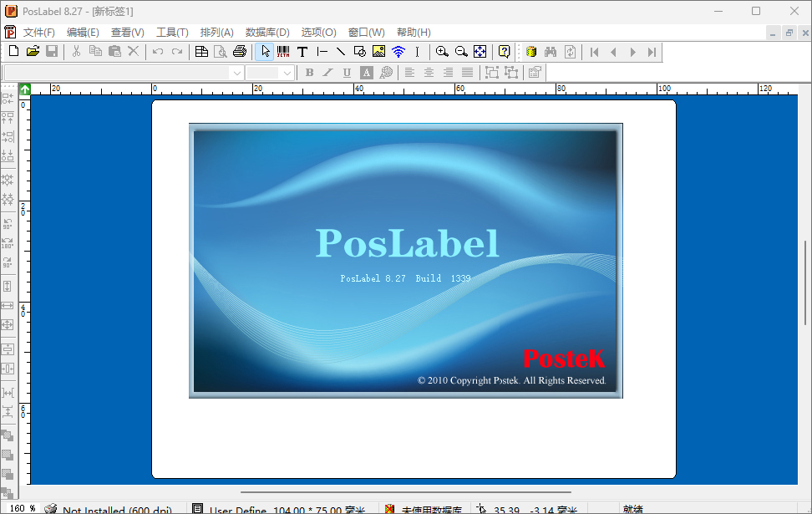Undo the last action

[x=158, y=51]
